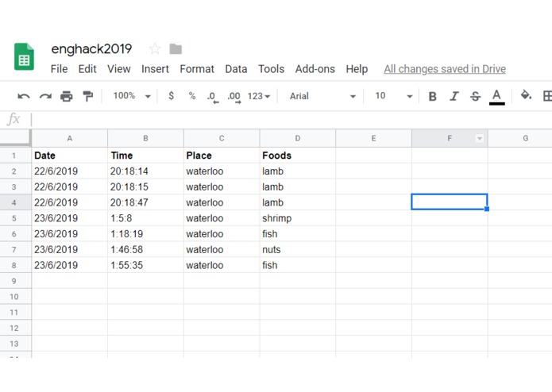Open the Add-ons menu
The width and height of the screenshot is (552, 392).
pos(315,69)
